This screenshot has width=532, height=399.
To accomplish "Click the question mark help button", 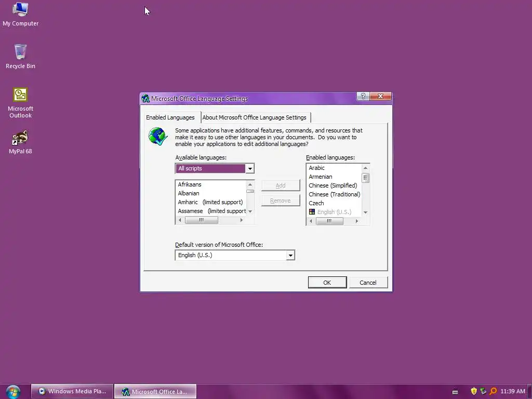I will point(363,96).
